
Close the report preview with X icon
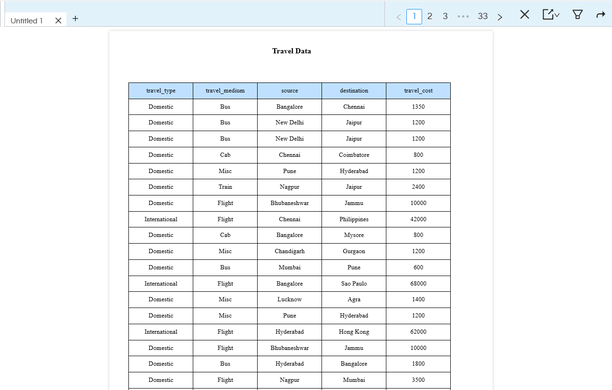[x=525, y=15]
